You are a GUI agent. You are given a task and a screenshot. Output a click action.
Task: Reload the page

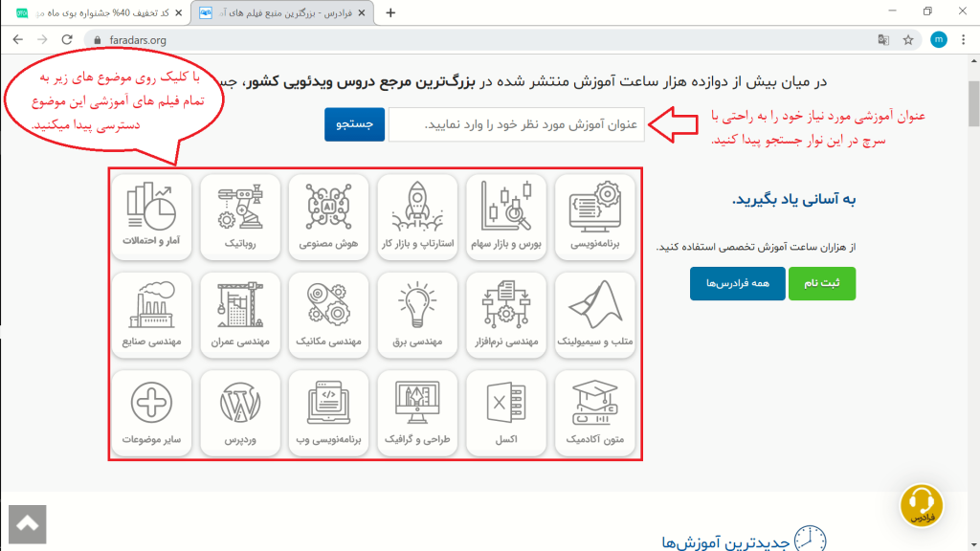pyautogui.click(x=67, y=40)
